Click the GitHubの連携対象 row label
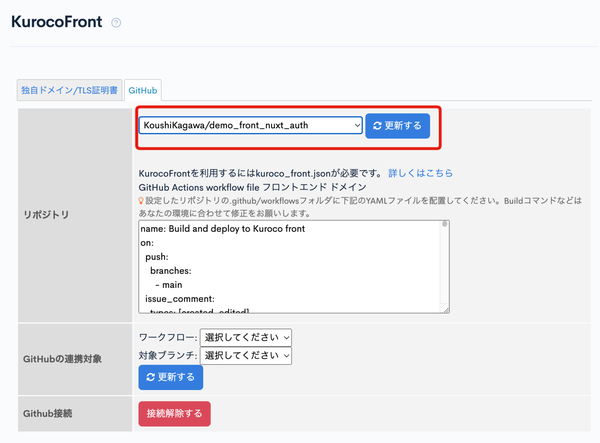The height and width of the screenshot is (443, 600). [62, 359]
